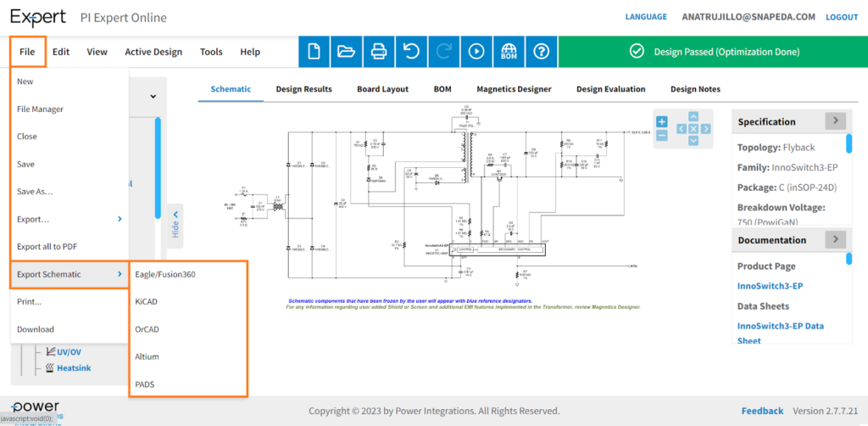Click the Print toolbar icon

[379, 52]
